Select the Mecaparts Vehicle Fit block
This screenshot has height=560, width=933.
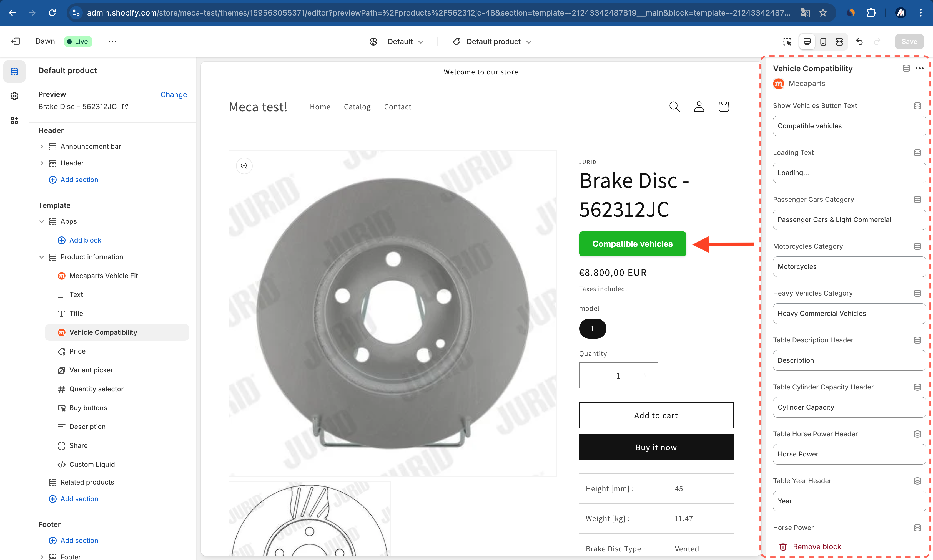pyautogui.click(x=117, y=276)
